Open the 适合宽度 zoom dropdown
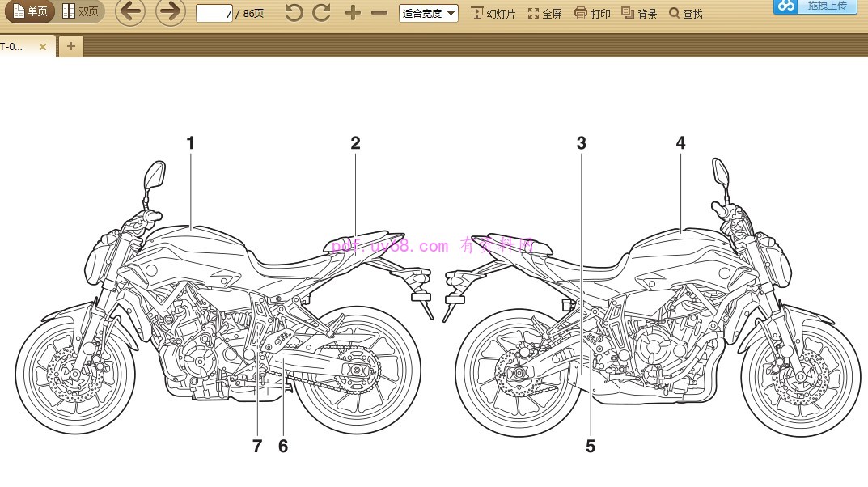This screenshot has height=487, width=868. tap(428, 13)
